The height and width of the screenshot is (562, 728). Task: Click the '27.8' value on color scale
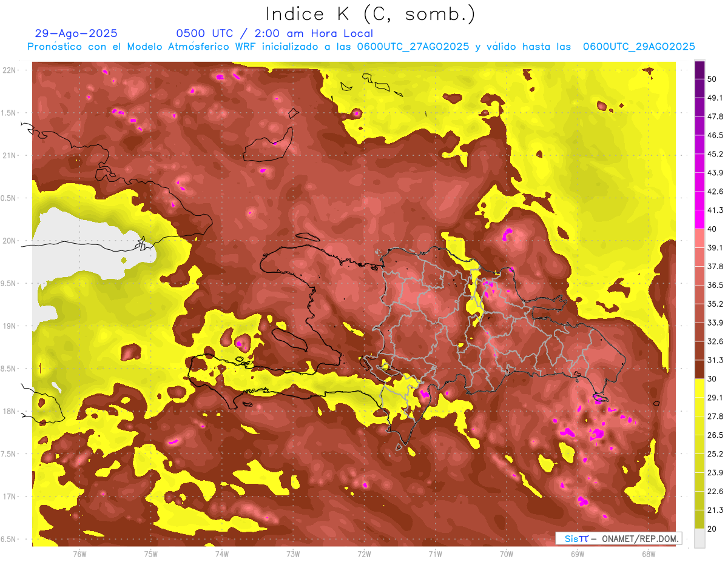click(715, 416)
